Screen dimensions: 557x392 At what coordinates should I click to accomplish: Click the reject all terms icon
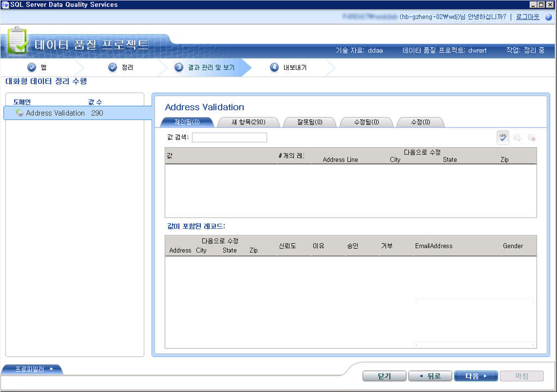coord(532,137)
